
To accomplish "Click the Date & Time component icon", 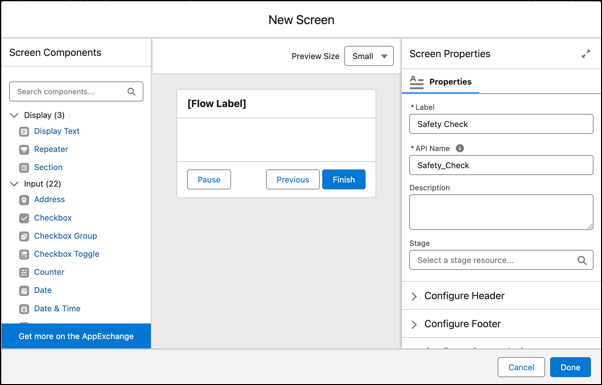I will [x=24, y=309].
